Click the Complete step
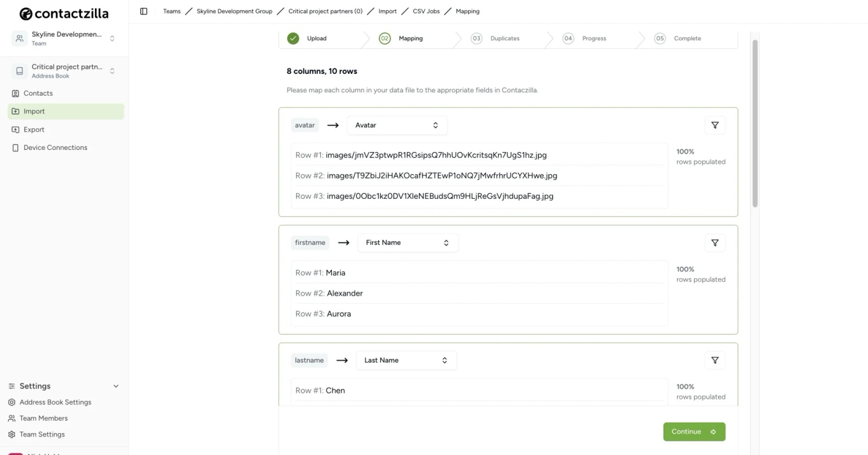Screen dimensions: 868x455 (687, 39)
